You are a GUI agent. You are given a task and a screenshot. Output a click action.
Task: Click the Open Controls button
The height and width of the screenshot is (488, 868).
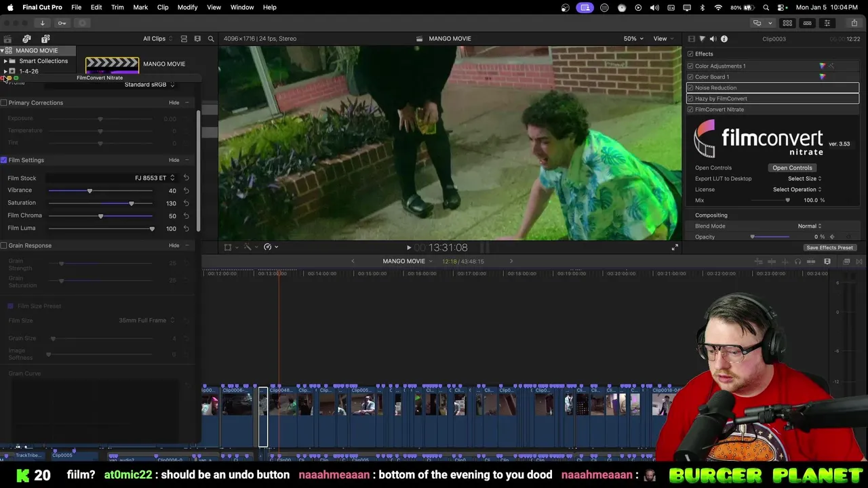pyautogui.click(x=792, y=168)
